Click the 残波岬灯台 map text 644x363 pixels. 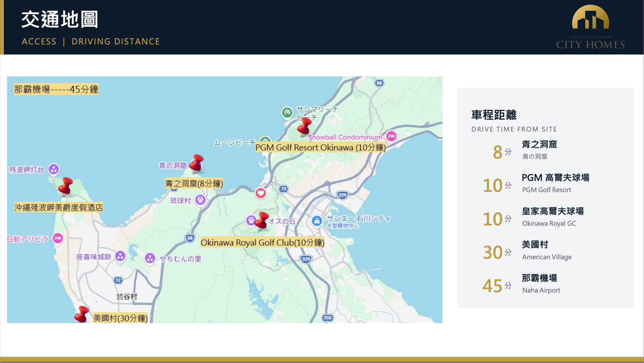pyautogui.click(x=26, y=170)
